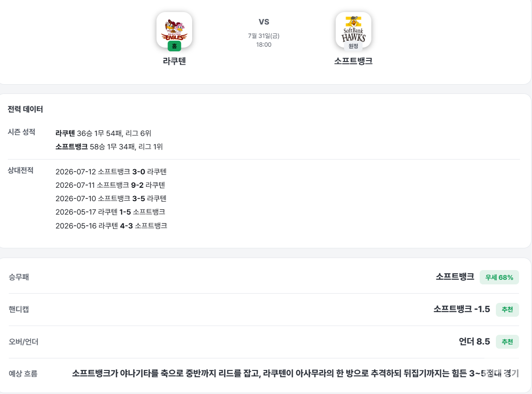Click the 추천 badge beside 소프트뱅크 -1.5
Screen dimensions: 532x394
point(507,309)
